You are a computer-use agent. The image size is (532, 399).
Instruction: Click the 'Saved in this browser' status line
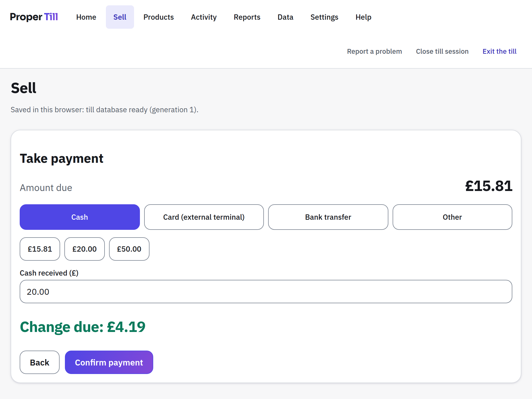[105, 110]
